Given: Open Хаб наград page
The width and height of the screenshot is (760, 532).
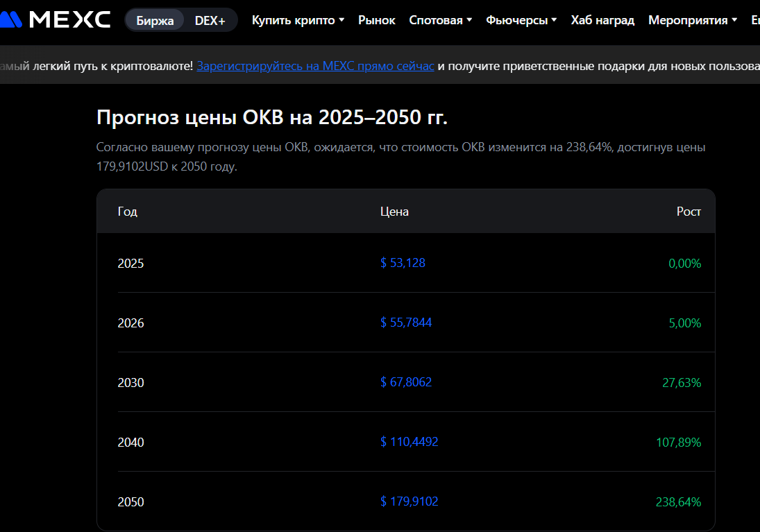Looking at the screenshot, I should click(602, 20).
